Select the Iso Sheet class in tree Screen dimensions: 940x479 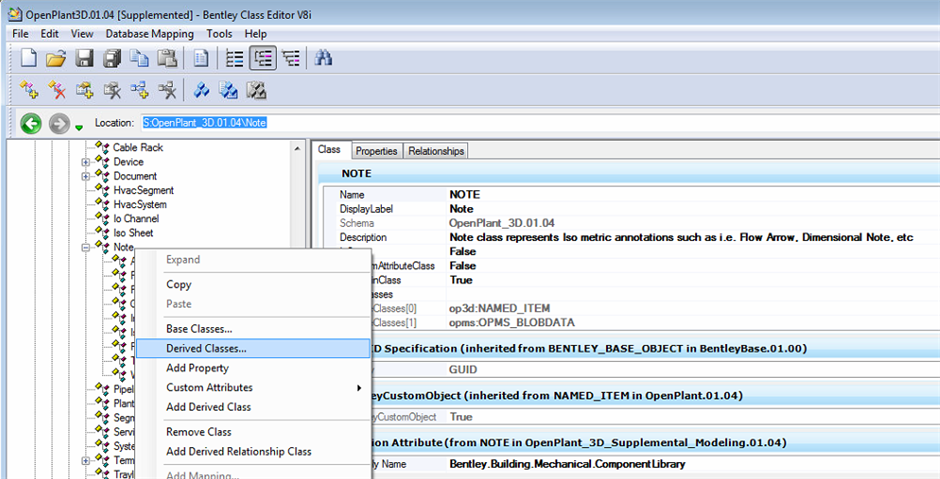tap(133, 233)
